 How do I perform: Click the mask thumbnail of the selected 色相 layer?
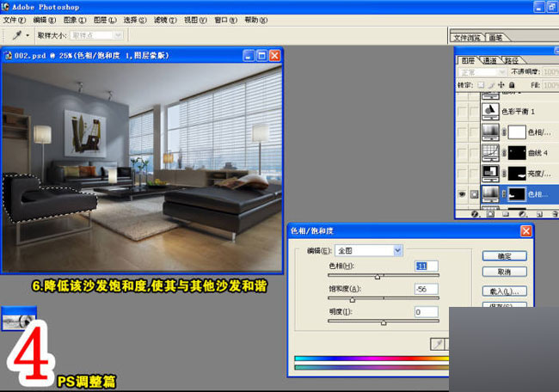[x=517, y=194]
